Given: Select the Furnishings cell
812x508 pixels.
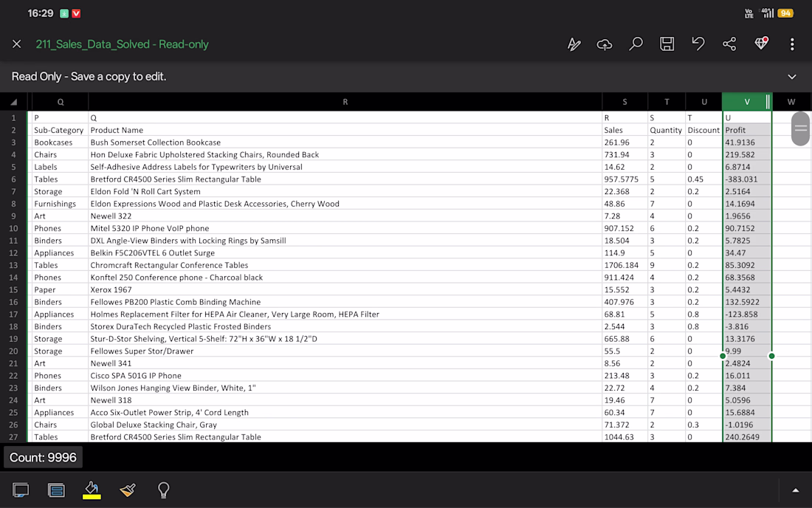Looking at the screenshot, I should click(61, 204).
